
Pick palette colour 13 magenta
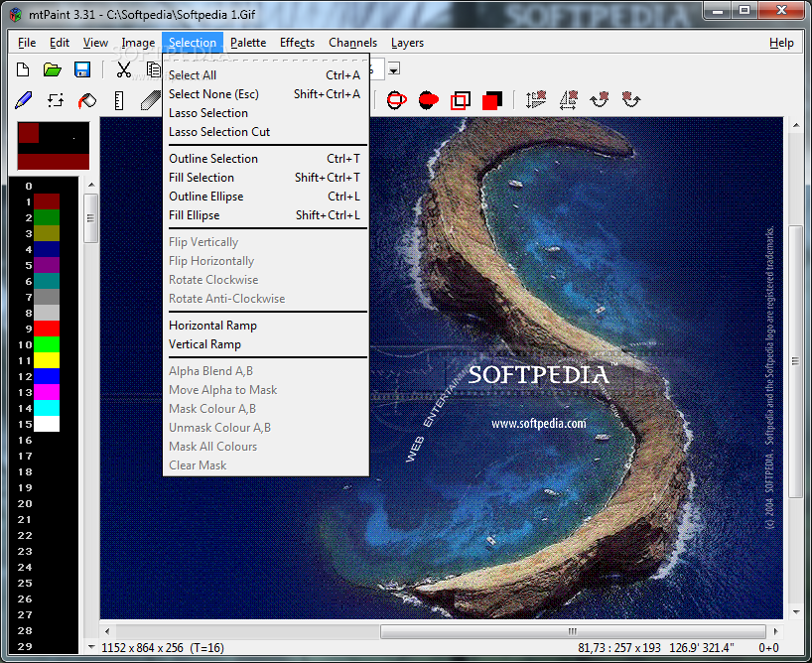(47, 392)
